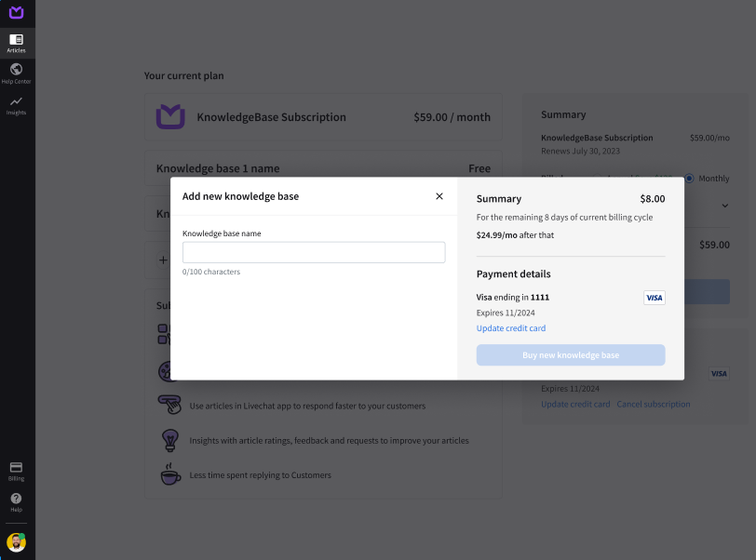Click the user avatar in the sidebar
The height and width of the screenshot is (560, 756).
(16, 542)
